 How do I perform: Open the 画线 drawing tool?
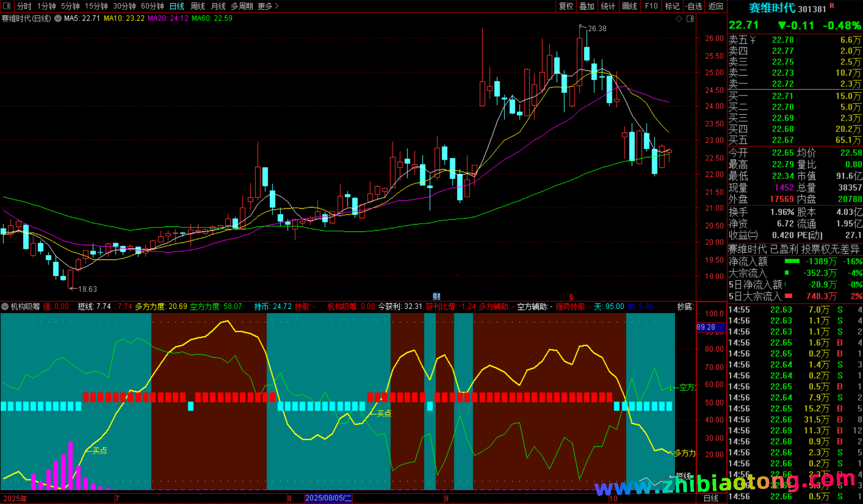(x=629, y=6)
